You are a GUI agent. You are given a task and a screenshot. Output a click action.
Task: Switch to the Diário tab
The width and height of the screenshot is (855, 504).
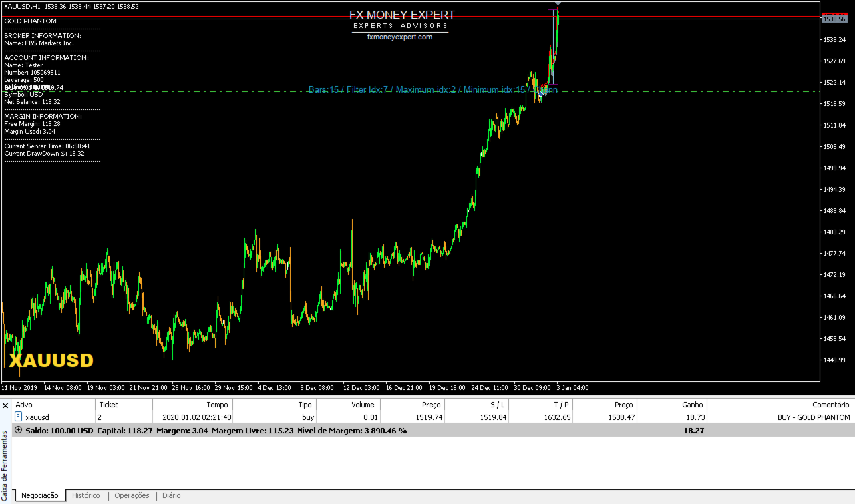pyautogui.click(x=171, y=495)
